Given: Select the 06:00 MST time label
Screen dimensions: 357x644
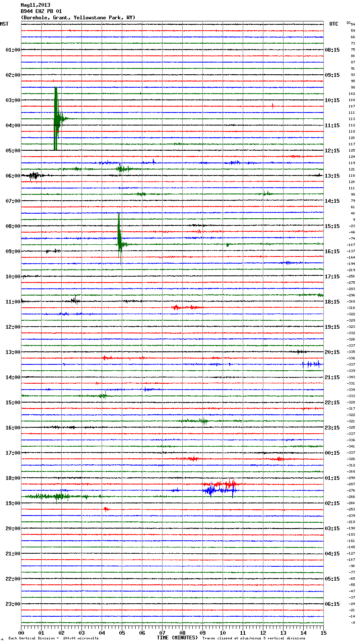Looking at the screenshot, I should [x=13, y=176].
